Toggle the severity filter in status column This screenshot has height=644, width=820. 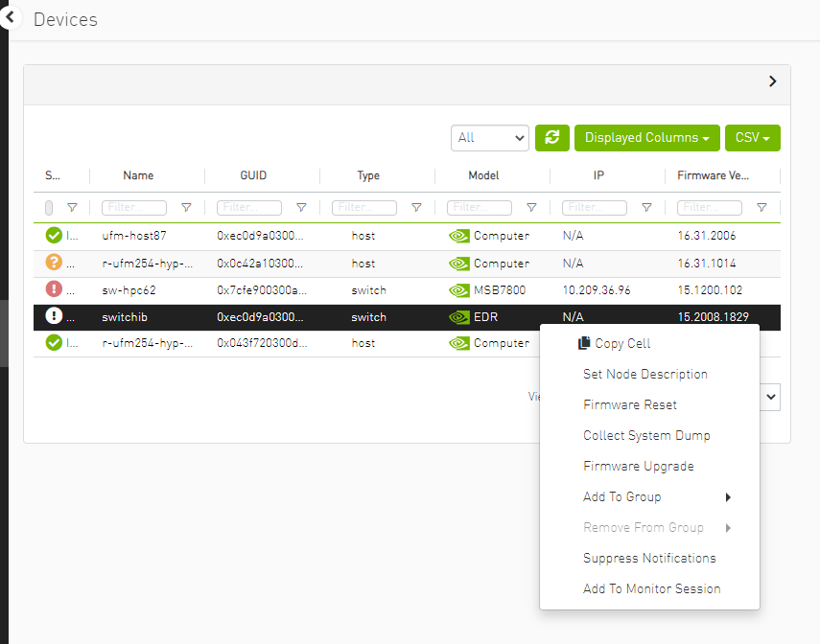(49, 208)
